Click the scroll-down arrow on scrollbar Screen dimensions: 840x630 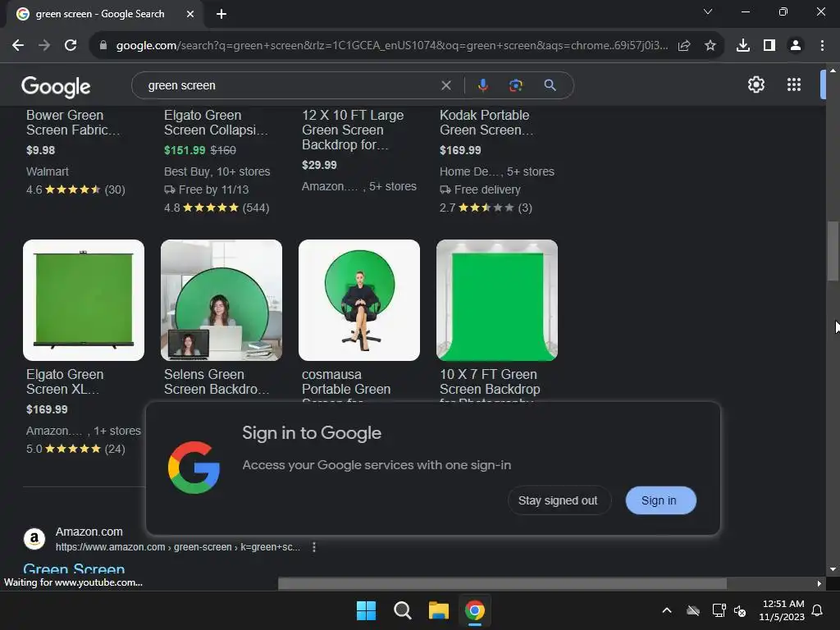[833, 569]
